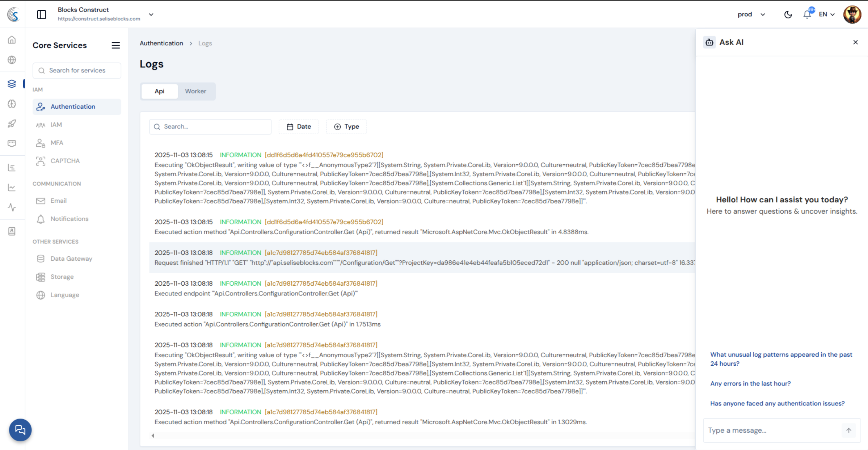Image resolution: width=868 pixels, height=450 pixels.
Task: Click the rocket icon in left rail
Action: [x=12, y=123]
